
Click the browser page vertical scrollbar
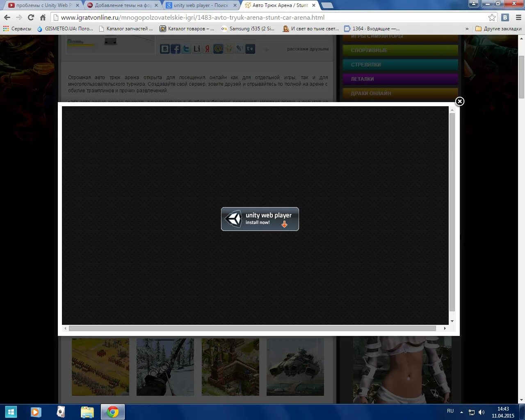(x=521, y=77)
